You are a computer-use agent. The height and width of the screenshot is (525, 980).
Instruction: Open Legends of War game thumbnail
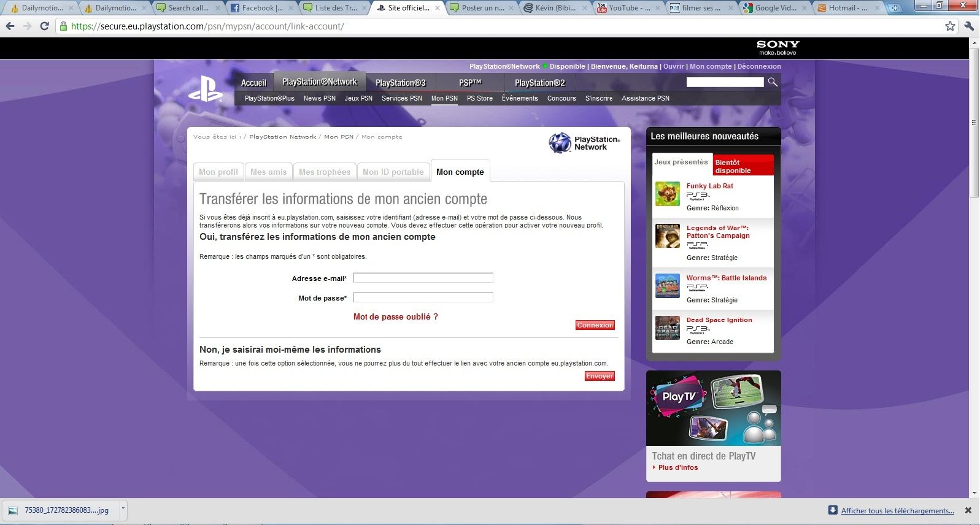pyautogui.click(x=667, y=236)
